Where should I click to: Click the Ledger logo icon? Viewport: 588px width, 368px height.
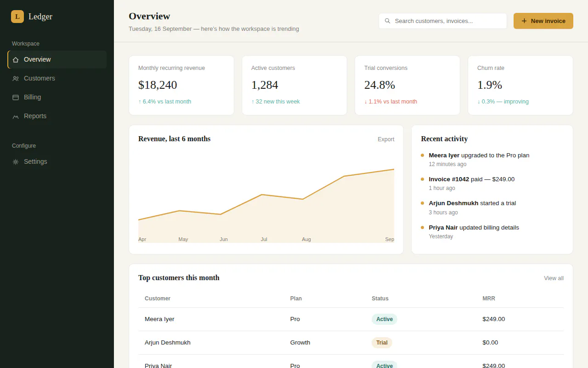click(17, 17)
